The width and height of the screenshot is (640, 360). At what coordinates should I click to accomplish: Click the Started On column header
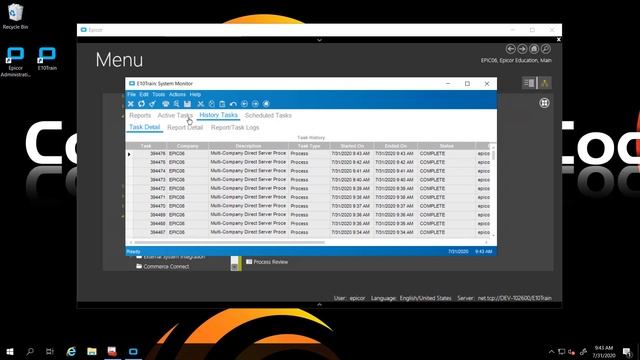[x=351, y=146]
